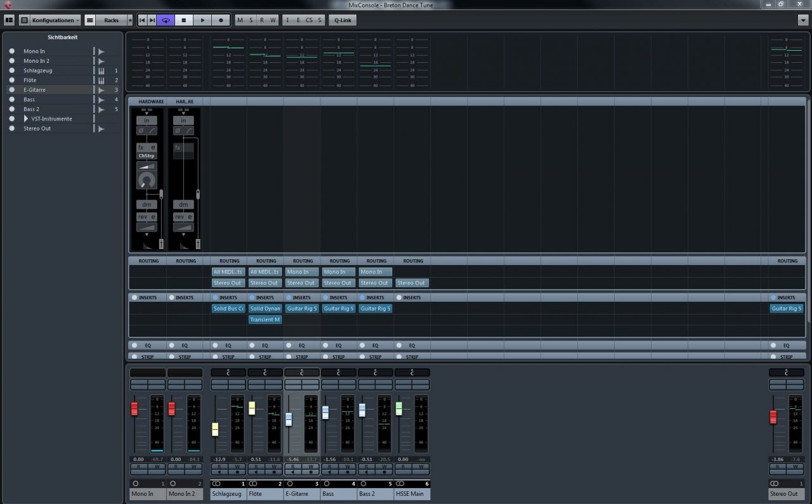Open the far-right toolbar dropdown arrow
The width and height of the screenshot is (812, 504).
click(x=803, y=20)
